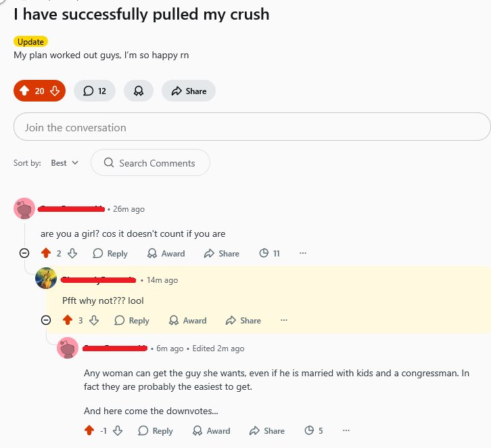This screenshot has height=448, width=491.
Task: Open more options on the highlighted reply
Action: coord(283,320)
